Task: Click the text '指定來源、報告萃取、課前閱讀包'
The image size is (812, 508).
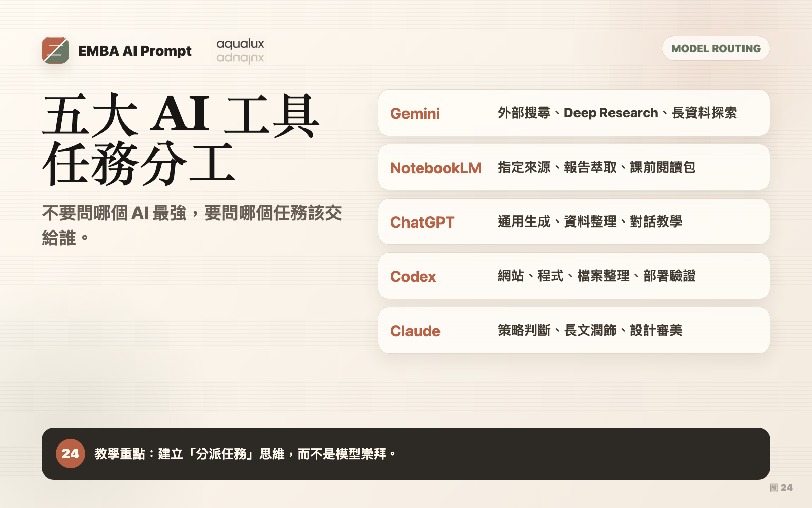Action: [x=596, y=167]
